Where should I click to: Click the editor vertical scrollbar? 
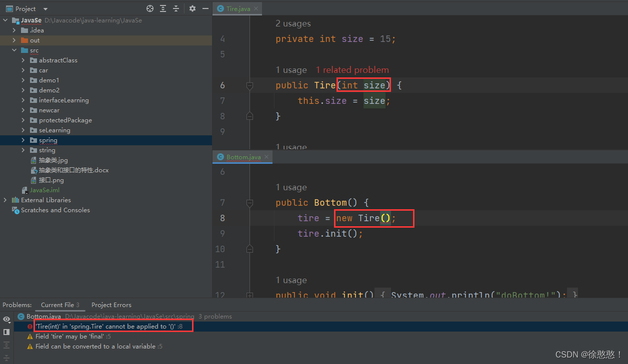pos(624,75)
